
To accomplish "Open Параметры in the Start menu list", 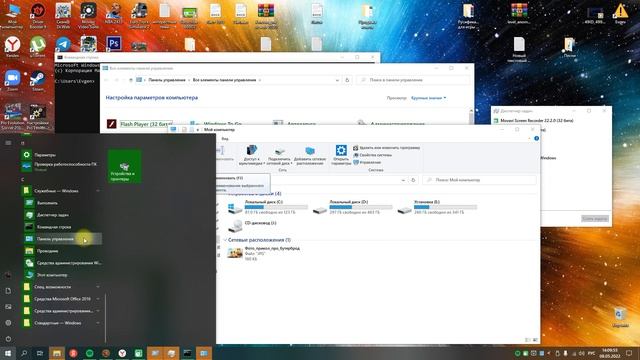I will coord(45,155).
